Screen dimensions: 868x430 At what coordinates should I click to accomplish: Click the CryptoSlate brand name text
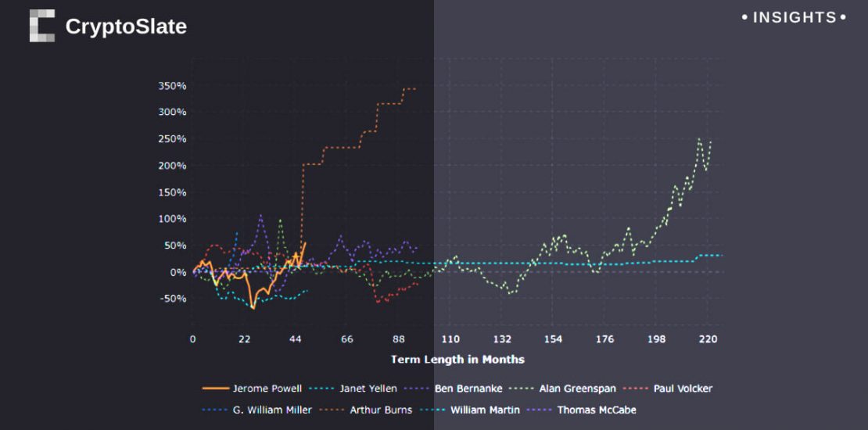click(126, 27)
